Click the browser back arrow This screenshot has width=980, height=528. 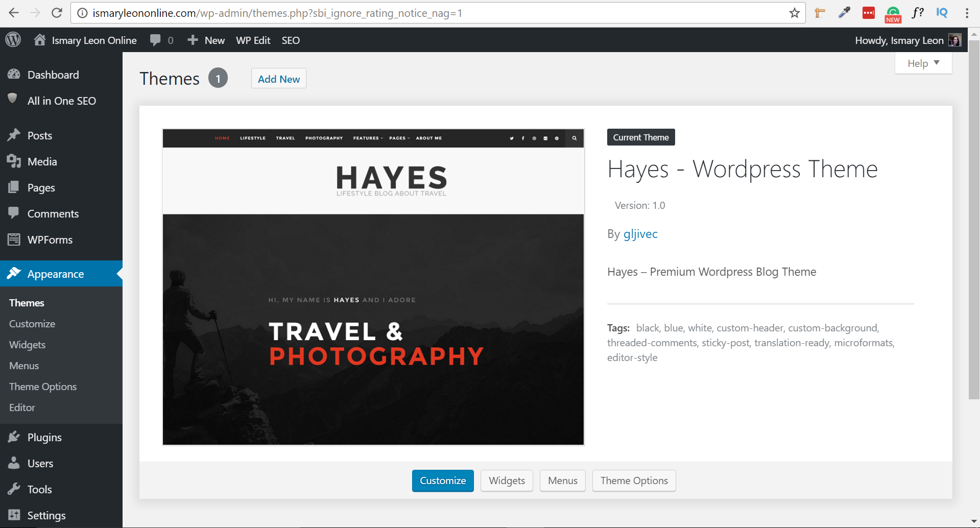[x=14, y=13]
